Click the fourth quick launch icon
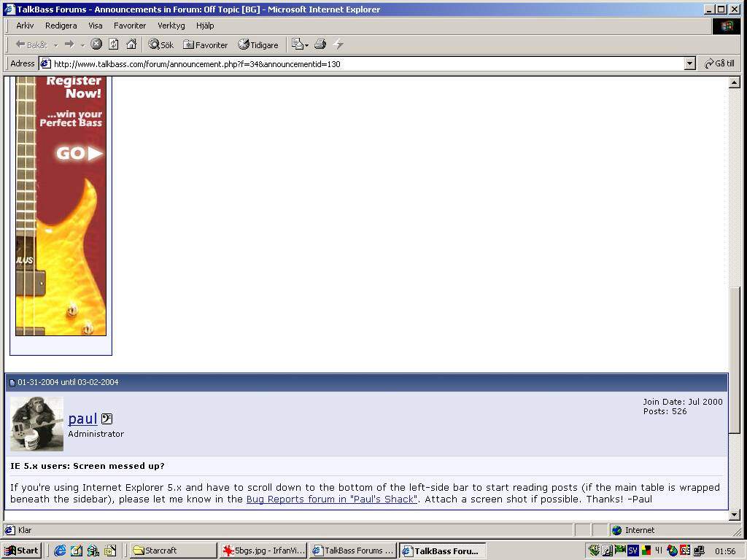 pyautogui.click(x=110, y=551)
